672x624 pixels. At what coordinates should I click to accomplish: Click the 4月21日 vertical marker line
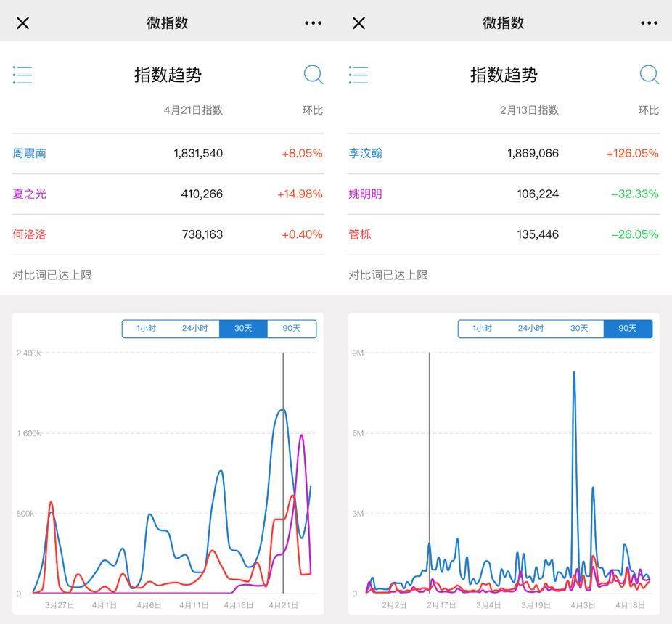(283, 472)
